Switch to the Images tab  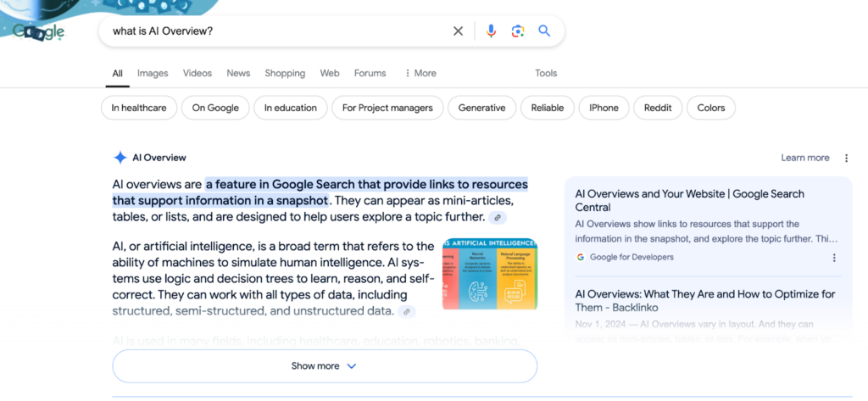pos(153,74)
